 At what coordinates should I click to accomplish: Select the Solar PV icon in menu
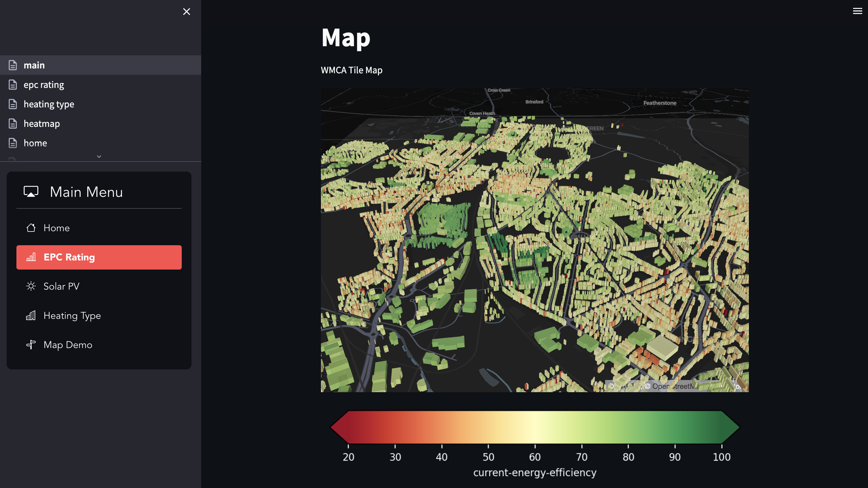coord(30,286)
